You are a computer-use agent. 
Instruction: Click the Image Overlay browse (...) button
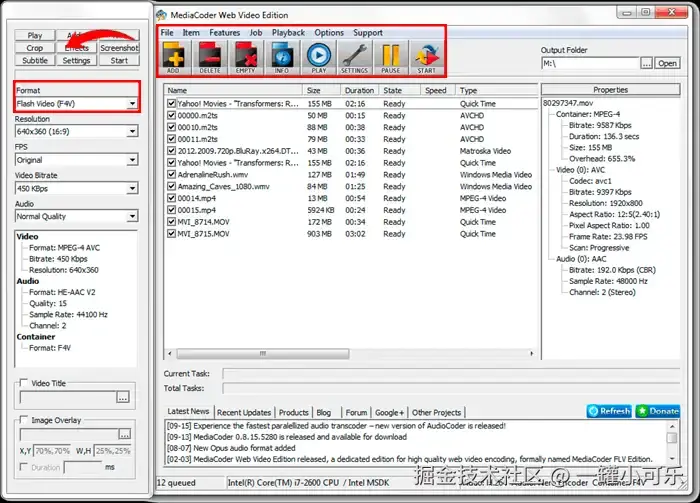pyautogui.click(x=125, y=433)
